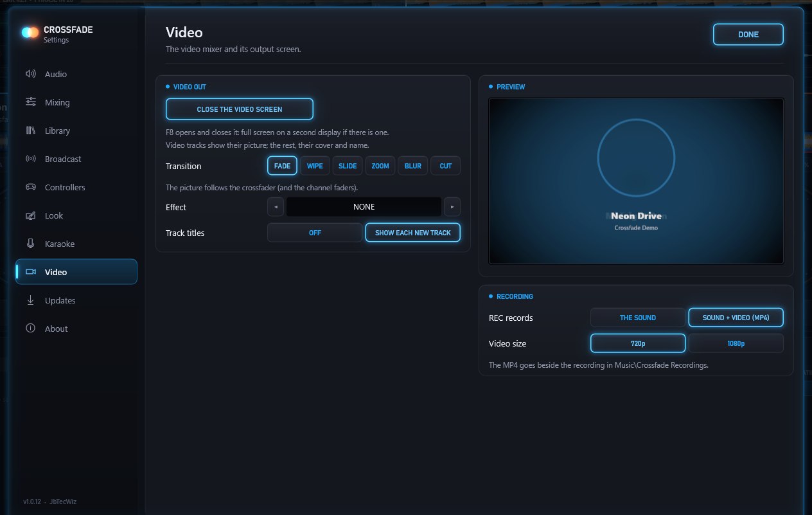Image resolution: width=812 pixels, height=515 pixels.
Task: Choose 720p video size
Action: (x=638, y=343)
